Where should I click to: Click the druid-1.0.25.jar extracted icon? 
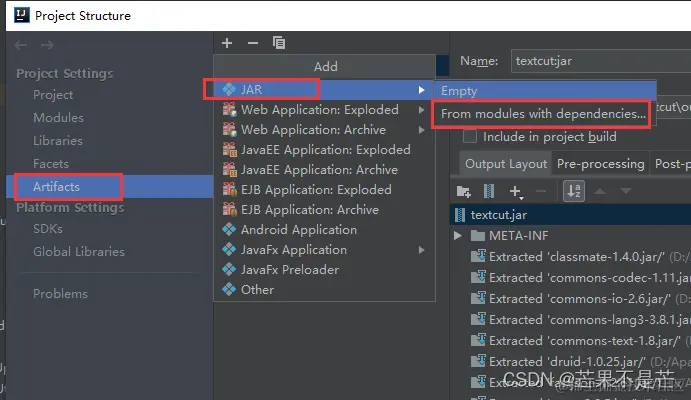[478, 361]
